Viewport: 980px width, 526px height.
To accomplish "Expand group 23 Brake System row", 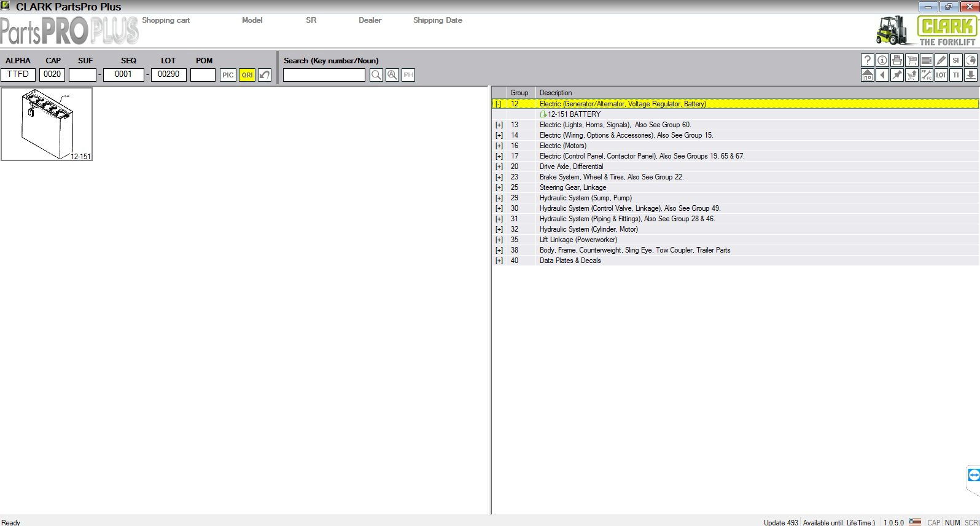I will point(499,177).
